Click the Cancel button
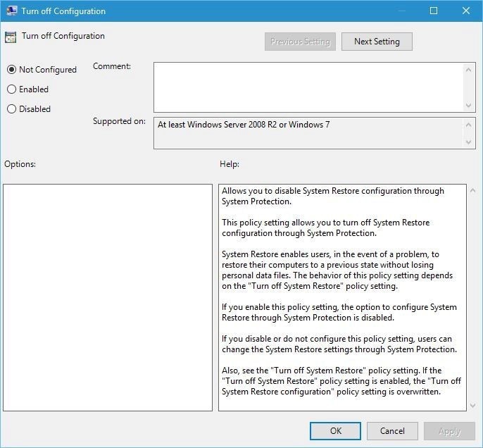 point(392,431)
